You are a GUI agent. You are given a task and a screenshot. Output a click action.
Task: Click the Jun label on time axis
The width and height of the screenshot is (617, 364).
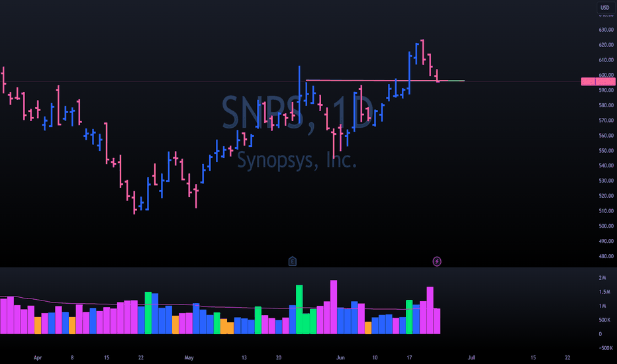point(340,357)
